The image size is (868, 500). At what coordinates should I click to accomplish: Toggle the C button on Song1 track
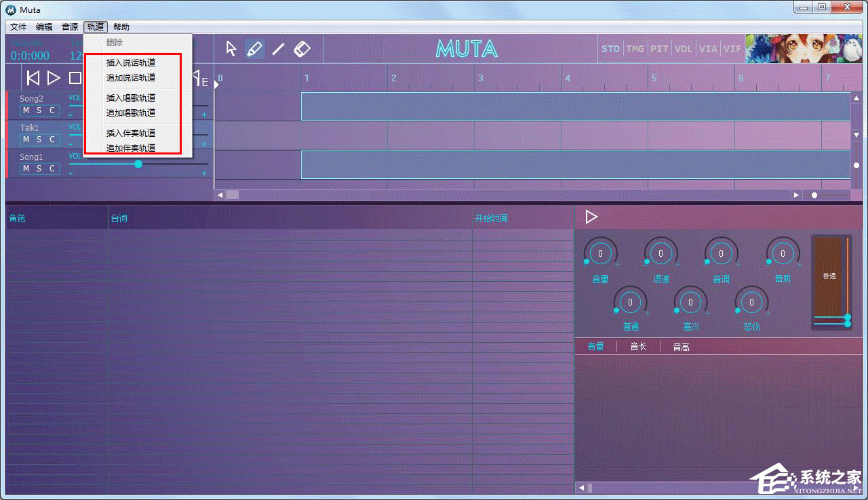tap(52, 169)
